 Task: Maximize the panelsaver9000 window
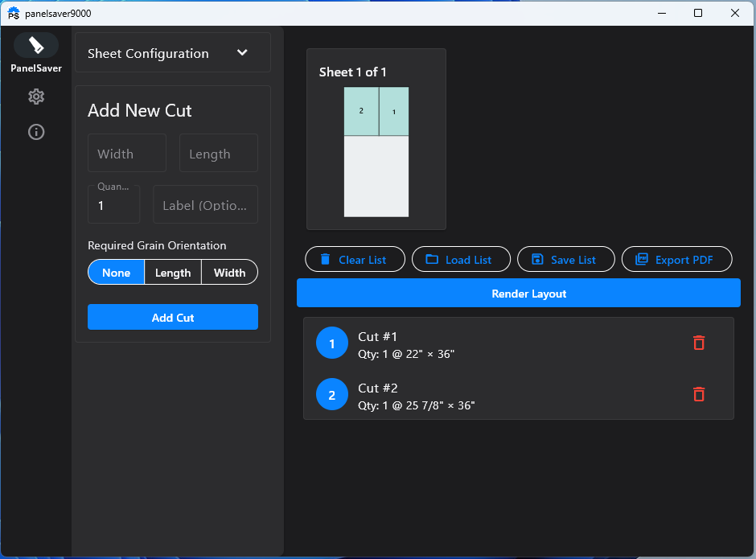click(x=697, y=13)
